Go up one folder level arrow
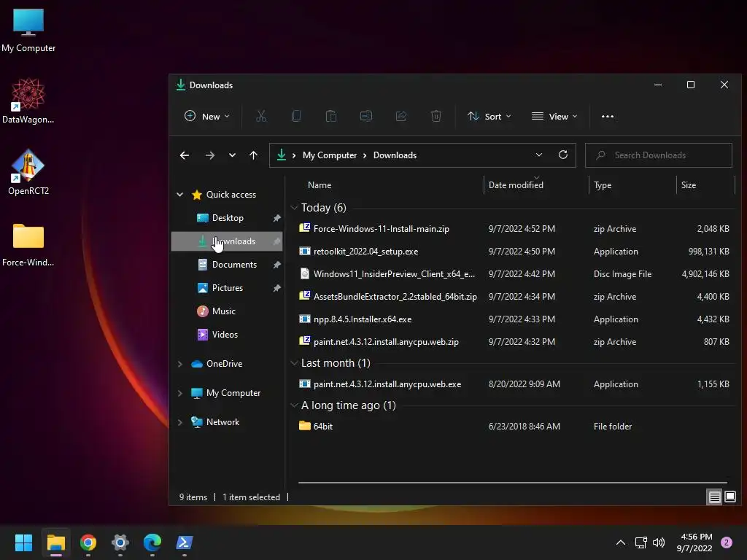The height and width of the screenshot is (560, 747). pyautogui.click(x=253, y=155)
